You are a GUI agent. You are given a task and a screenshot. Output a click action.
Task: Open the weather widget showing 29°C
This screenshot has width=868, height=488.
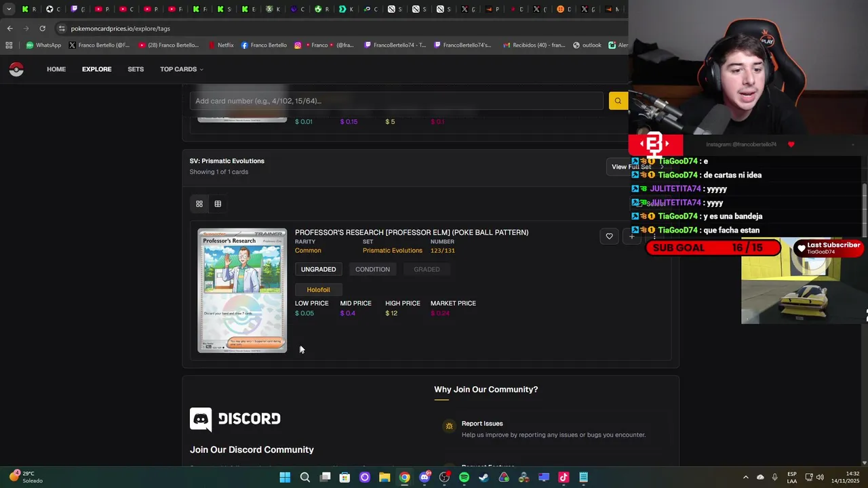point(26,477)
